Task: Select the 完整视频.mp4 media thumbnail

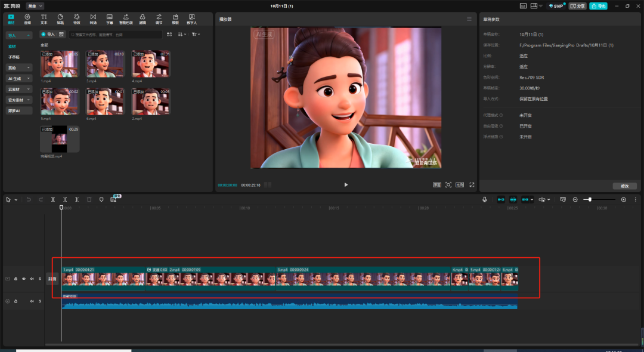Action: coord(60,139)
